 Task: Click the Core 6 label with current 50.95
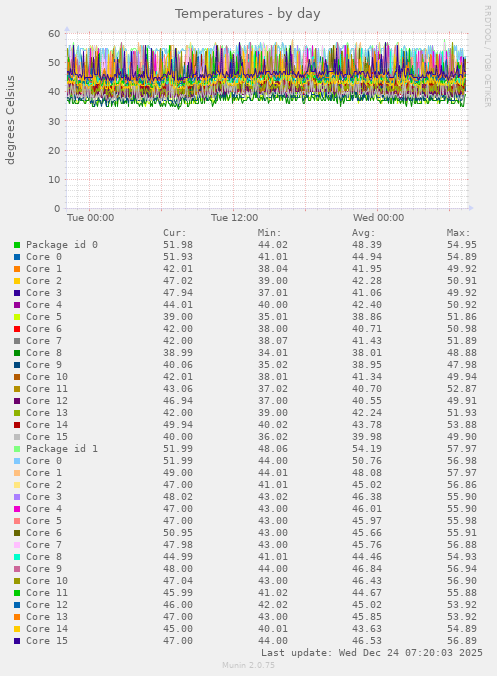pyautogui.click(x=44, y=533)
